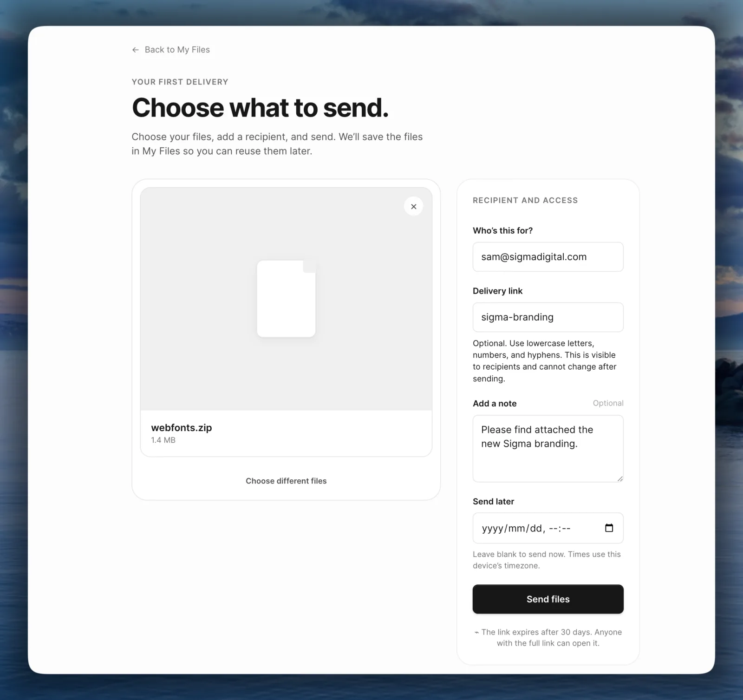
Task: Click Choose different files
Action: click(x=286, y=481)
